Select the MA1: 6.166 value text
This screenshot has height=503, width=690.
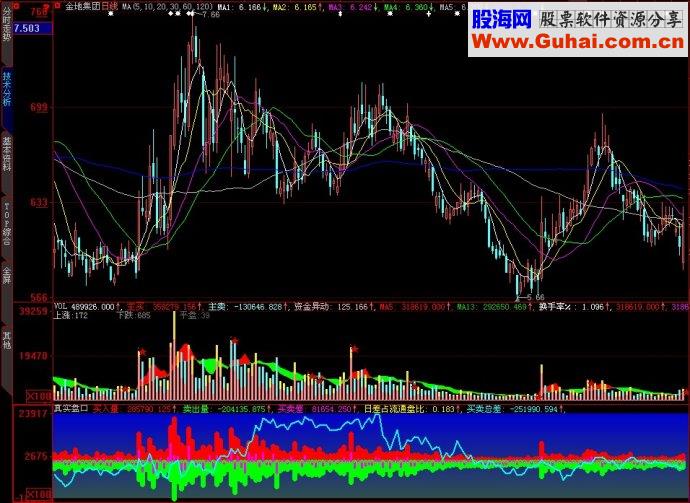(x=242, y=7)
